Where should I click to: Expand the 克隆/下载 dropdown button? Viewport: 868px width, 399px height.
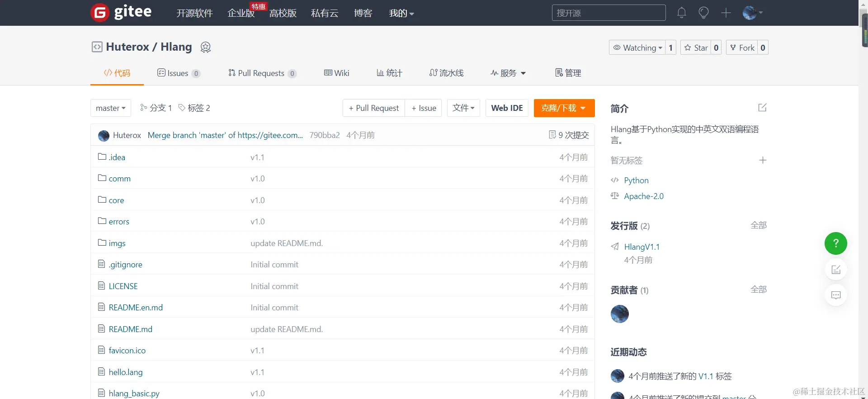coord(564,108)
